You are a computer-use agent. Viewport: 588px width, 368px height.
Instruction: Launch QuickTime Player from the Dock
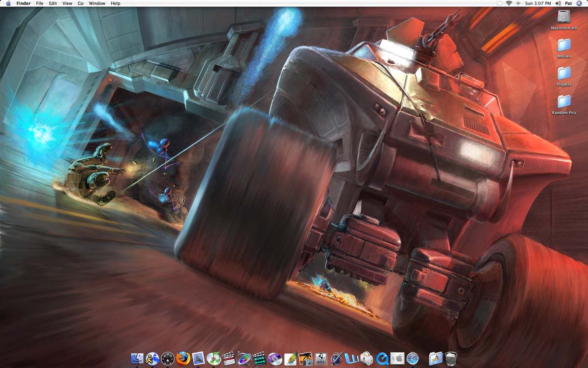pyautogui.click(x=382, y=359)
